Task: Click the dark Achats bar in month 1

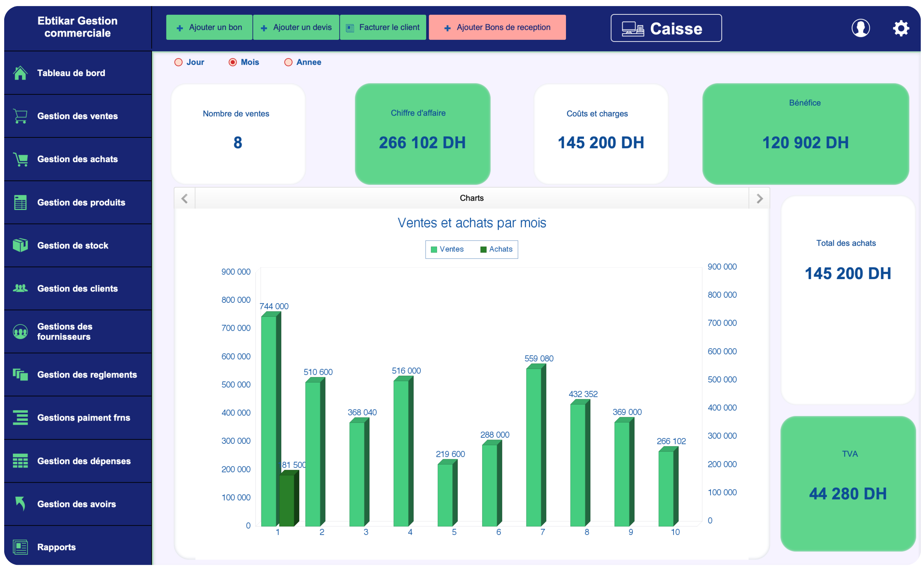Action: pyautogui.click(x=289, y=498)
